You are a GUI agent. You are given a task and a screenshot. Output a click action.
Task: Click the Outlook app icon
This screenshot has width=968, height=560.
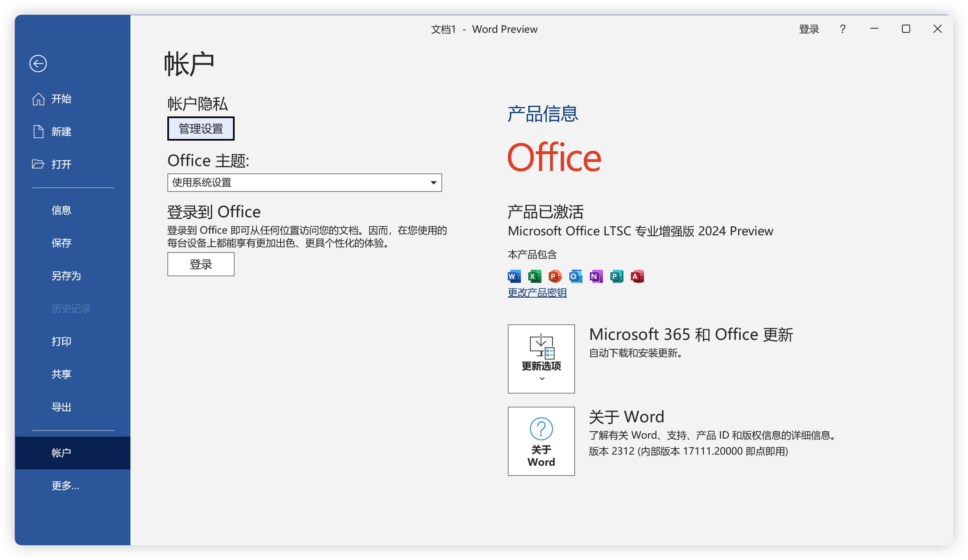576,276
